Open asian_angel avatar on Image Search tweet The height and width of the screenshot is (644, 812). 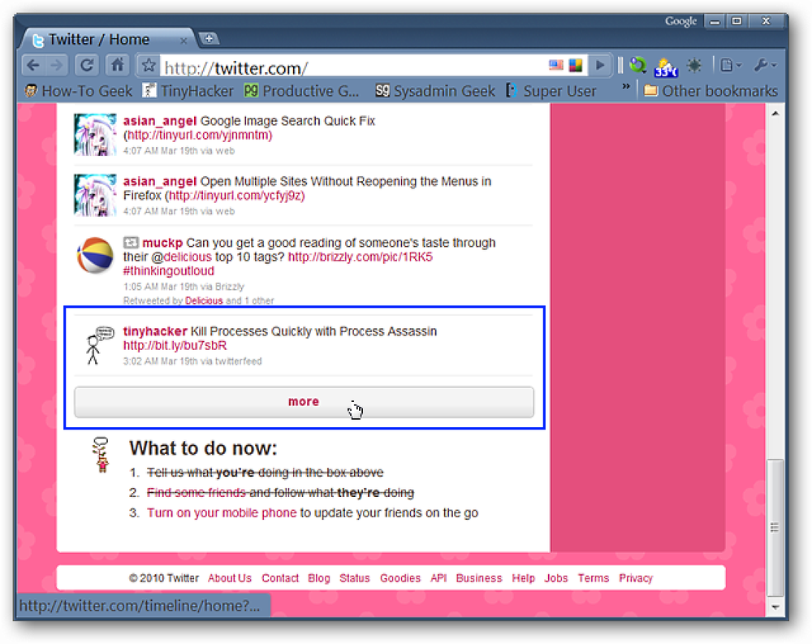coord(95,135)
